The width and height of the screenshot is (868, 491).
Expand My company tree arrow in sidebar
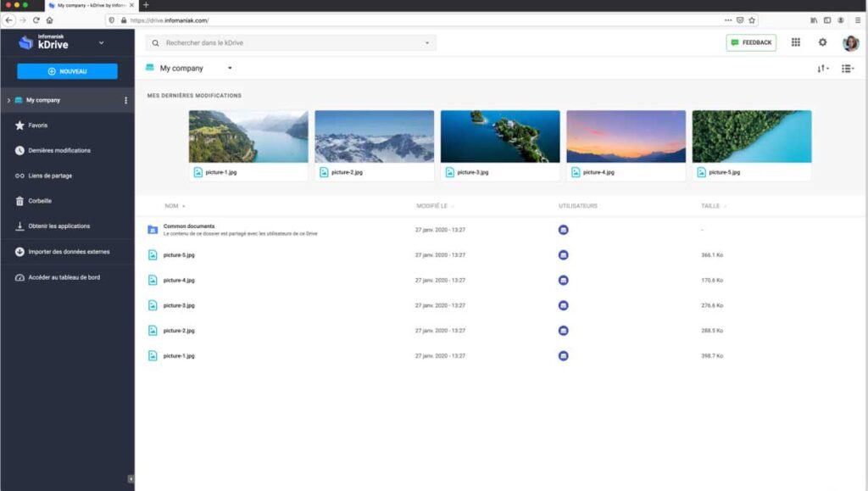point(8,100)
